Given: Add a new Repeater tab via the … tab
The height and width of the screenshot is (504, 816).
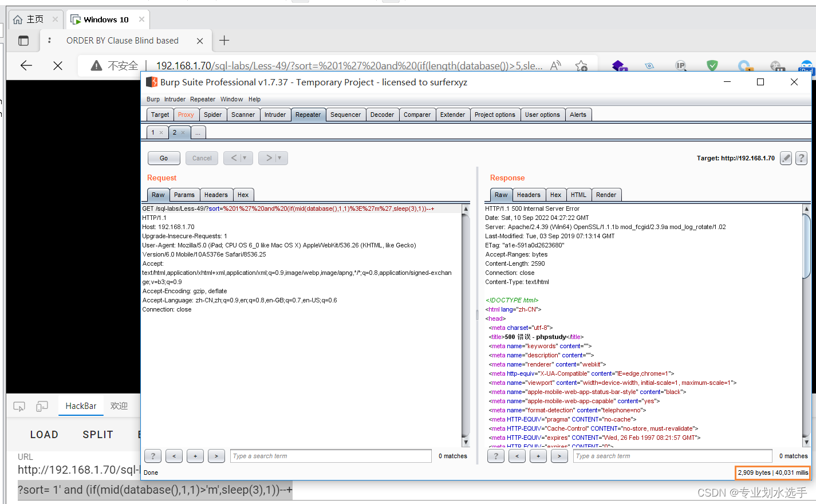Looking at the screenshot, I should (x=198, y=132).
